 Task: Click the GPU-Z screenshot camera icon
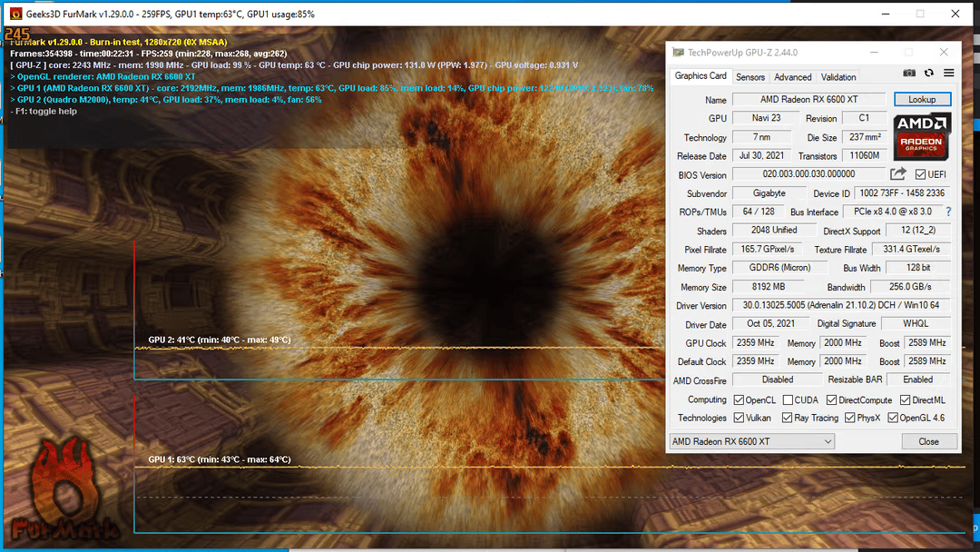tap(909, 74)
